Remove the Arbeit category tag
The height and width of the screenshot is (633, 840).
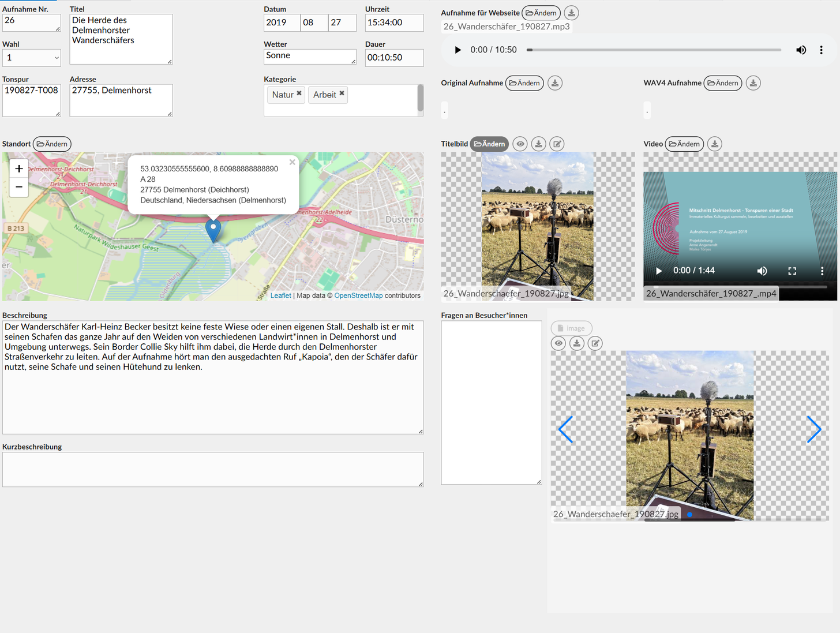tap(342, 93)
